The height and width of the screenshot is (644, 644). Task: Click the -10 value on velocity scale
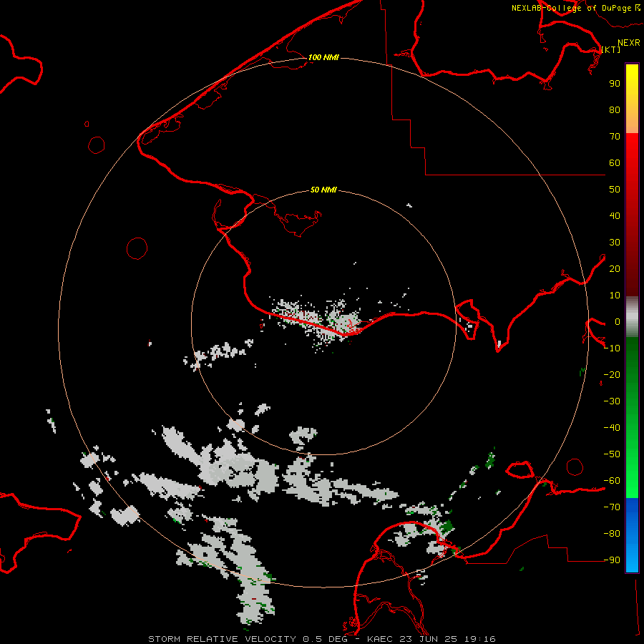click(612, 348)
